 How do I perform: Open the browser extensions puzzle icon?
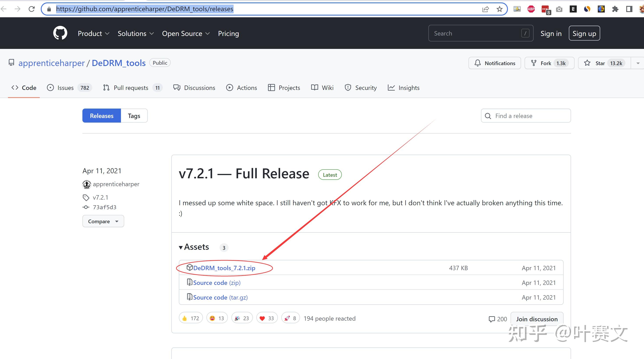[615, 9]
